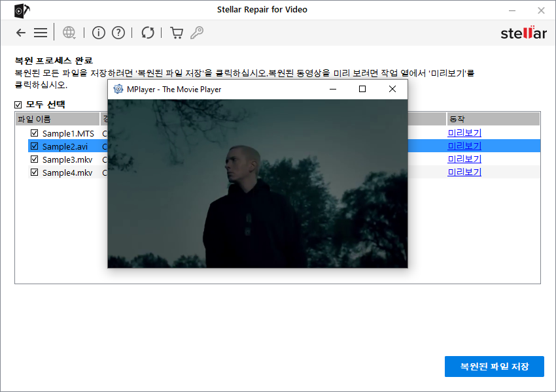Open the globe language selector
556x392 pixels.
click(69, 33)
